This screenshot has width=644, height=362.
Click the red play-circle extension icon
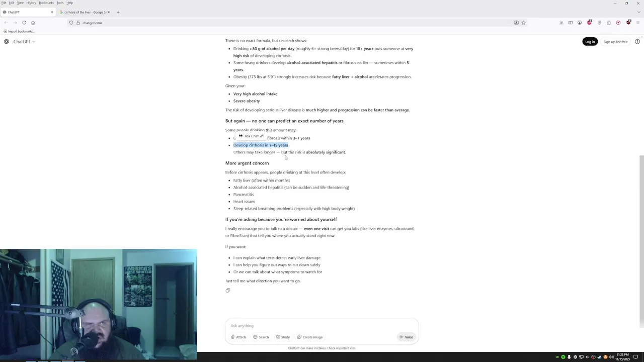(x=618, y=23)
